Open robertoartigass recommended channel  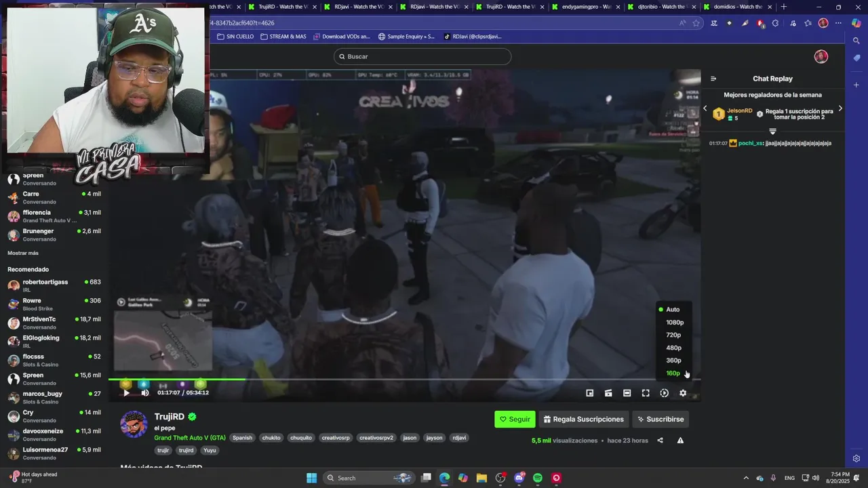pos(54,285)
